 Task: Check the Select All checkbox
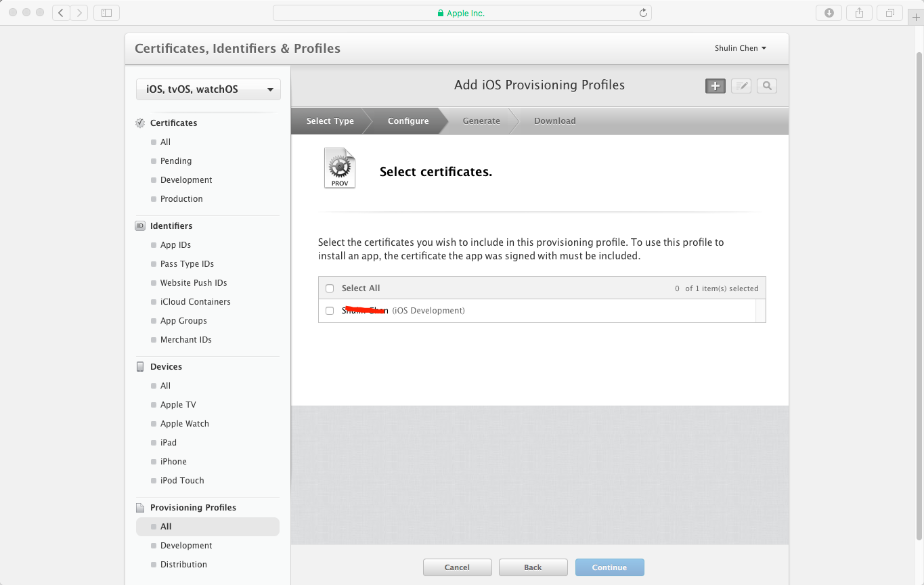coord(330,288)
